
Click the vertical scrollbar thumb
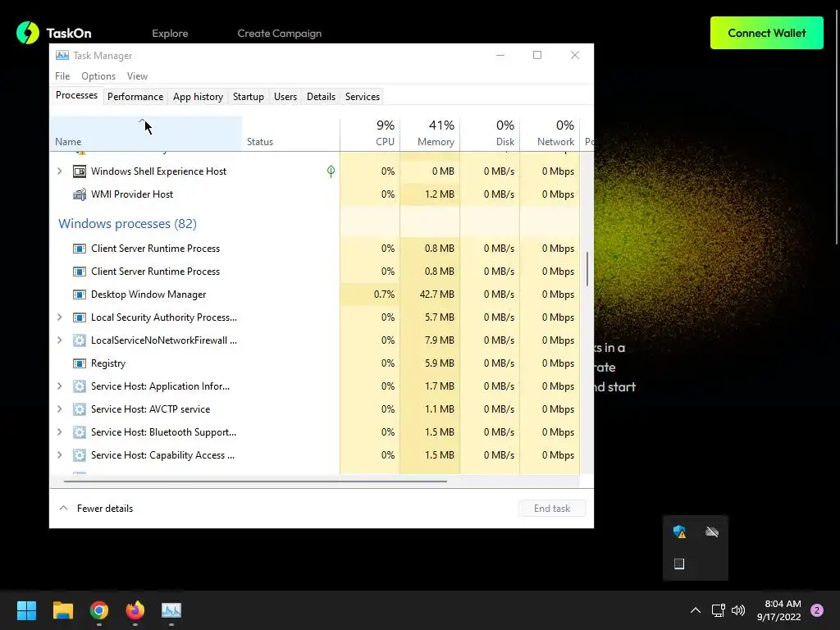587,269
